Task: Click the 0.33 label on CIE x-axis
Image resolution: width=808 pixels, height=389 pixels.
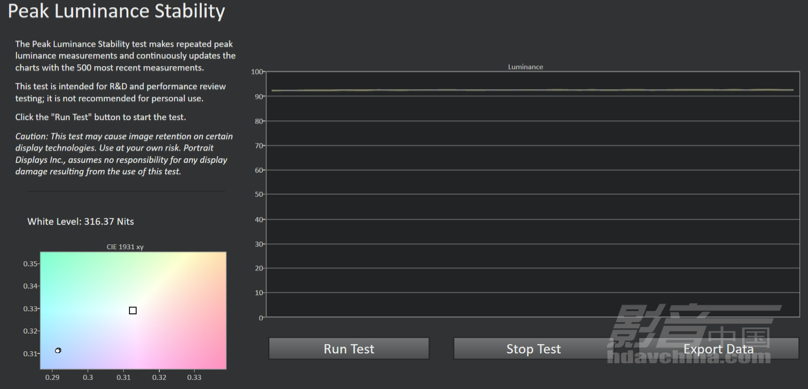Action: 194,377
